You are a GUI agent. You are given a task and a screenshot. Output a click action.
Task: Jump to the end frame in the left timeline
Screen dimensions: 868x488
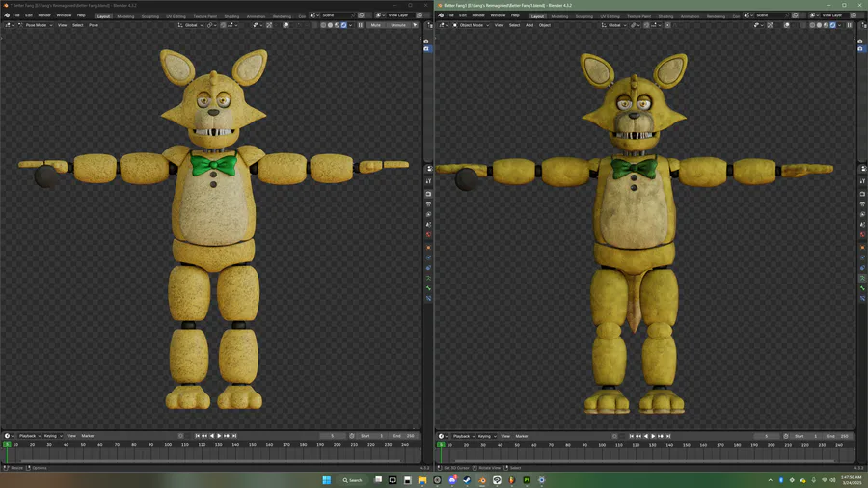[x=234, y=436]
